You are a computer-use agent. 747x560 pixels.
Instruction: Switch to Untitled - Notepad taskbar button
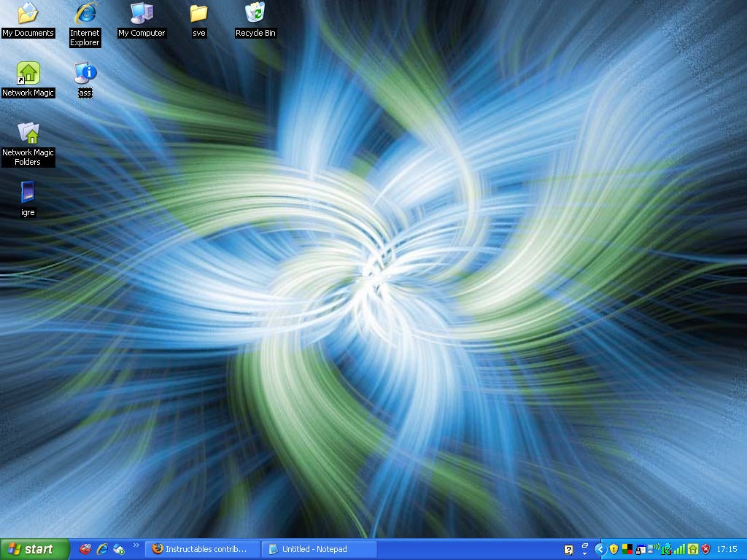(318, 549)
